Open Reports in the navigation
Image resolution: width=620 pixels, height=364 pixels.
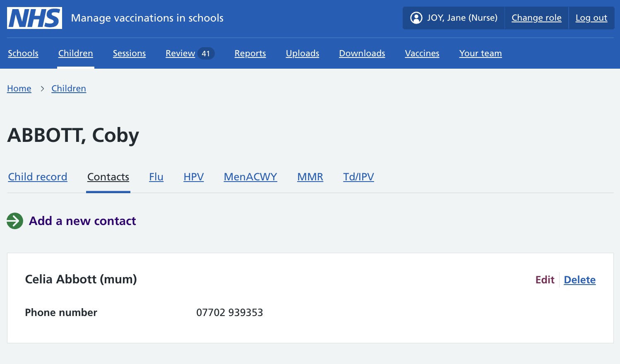(250, 53)
